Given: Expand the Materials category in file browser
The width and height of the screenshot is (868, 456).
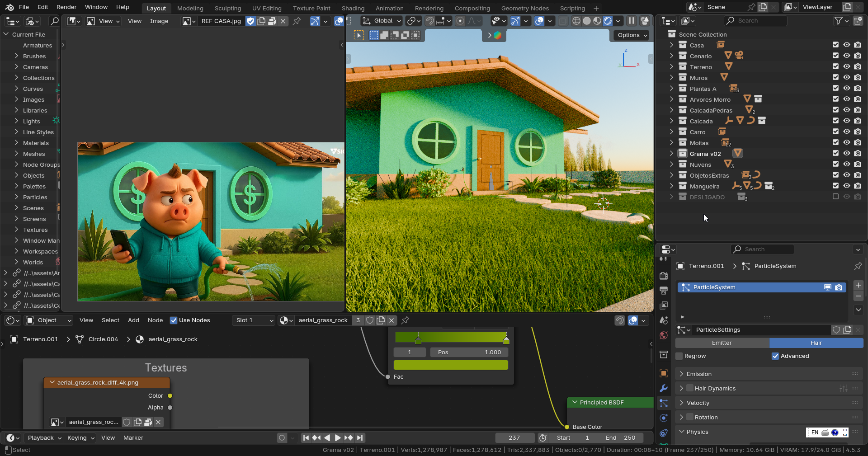Looking at the screenshot, I should pyautogui.click(x=17, y=143).
